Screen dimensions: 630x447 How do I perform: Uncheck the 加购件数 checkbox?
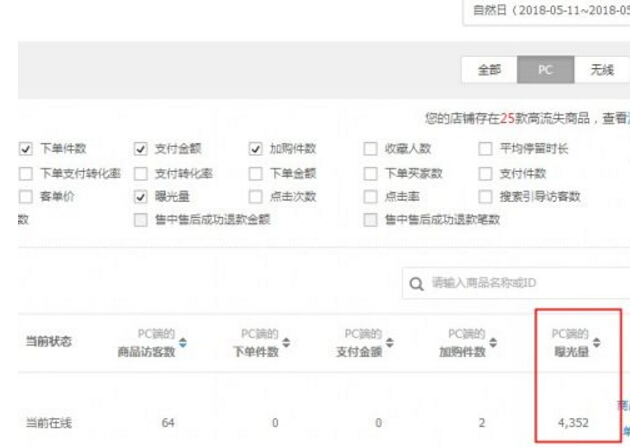click(x=255, y=149)
